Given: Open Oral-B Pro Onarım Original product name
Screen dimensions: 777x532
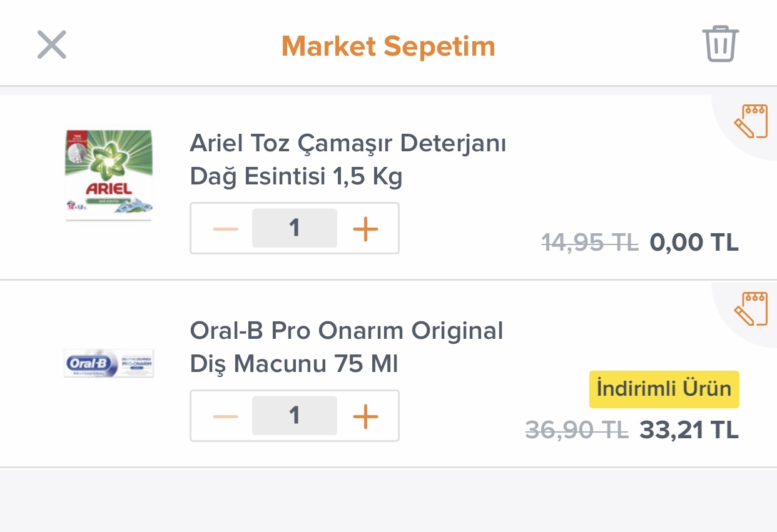Looking at the screenshot, I should point(347,347).
